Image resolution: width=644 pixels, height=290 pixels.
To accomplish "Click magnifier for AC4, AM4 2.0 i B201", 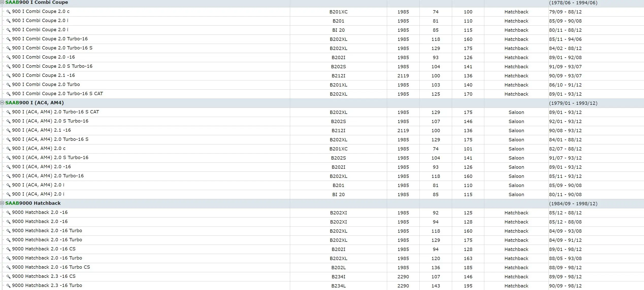I will (x=8, y=185).
